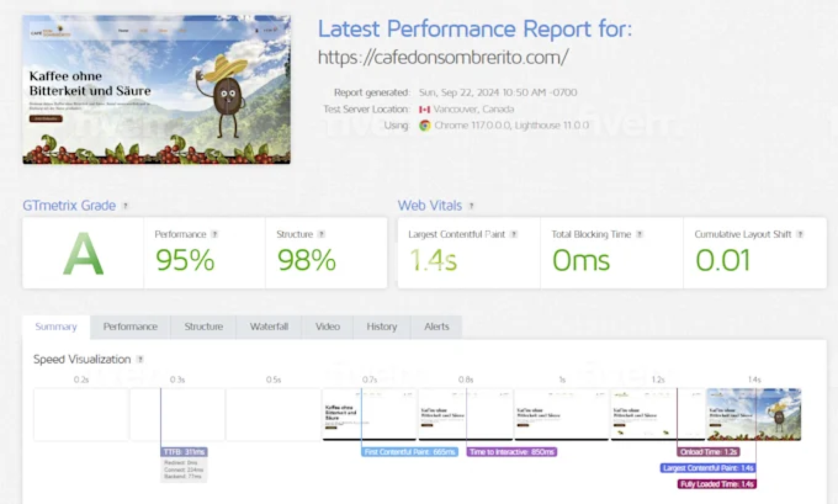Switch to the Structure tab

(203, 327)
